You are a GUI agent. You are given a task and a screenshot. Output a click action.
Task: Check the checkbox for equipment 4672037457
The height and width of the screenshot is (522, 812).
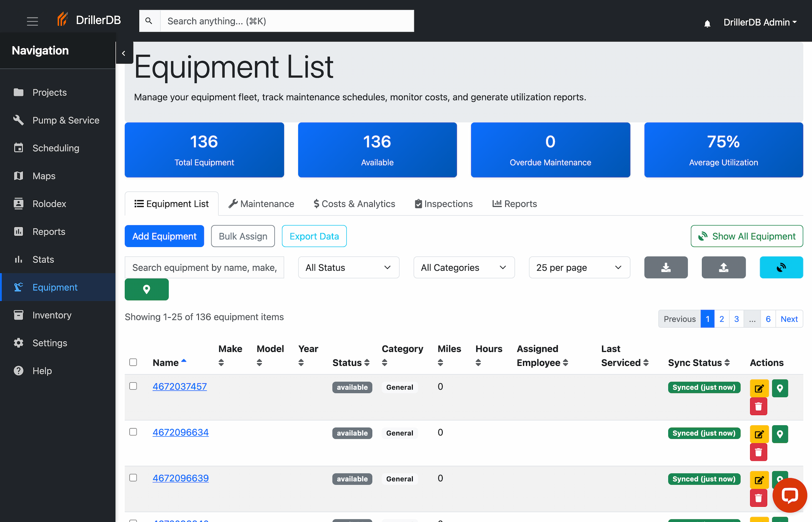coord(133,386)
